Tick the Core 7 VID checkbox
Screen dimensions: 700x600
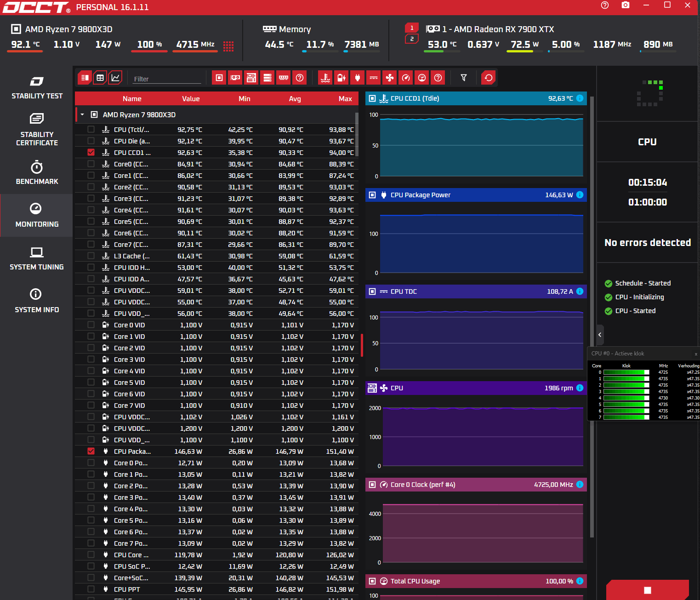(91, 406)
